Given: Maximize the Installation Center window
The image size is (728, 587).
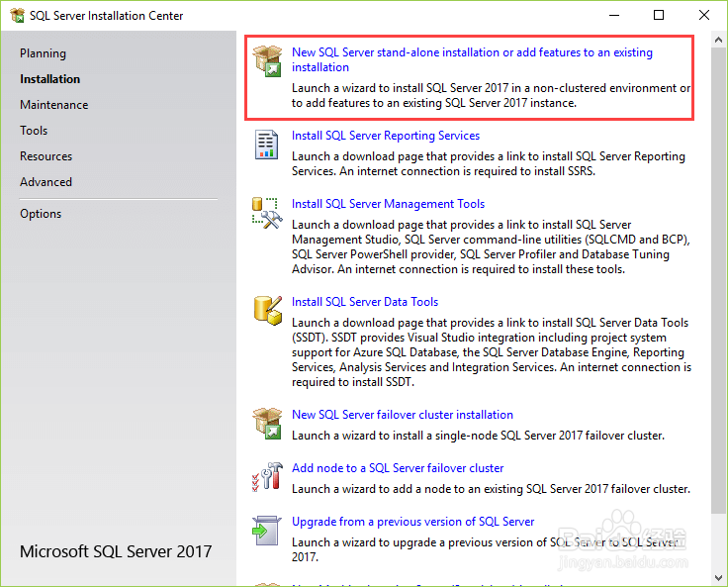Looking at the screenshot, I should 659,15.
